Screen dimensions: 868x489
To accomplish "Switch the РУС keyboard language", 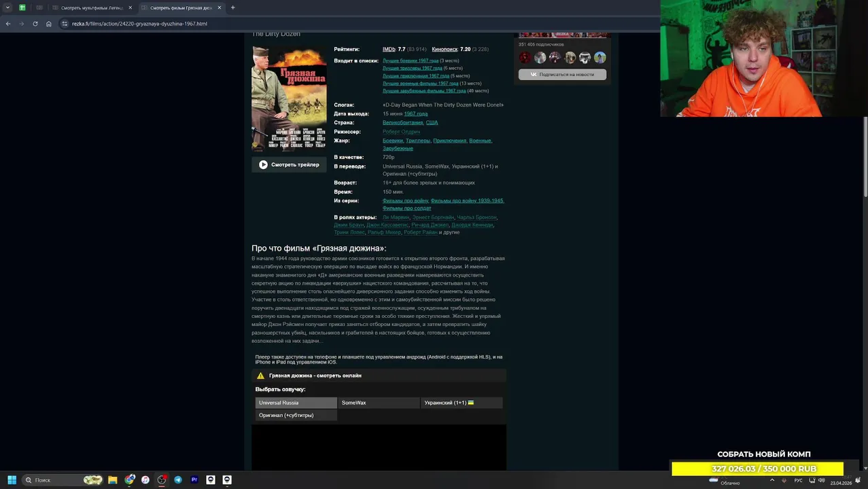I will tap(798, 480).
